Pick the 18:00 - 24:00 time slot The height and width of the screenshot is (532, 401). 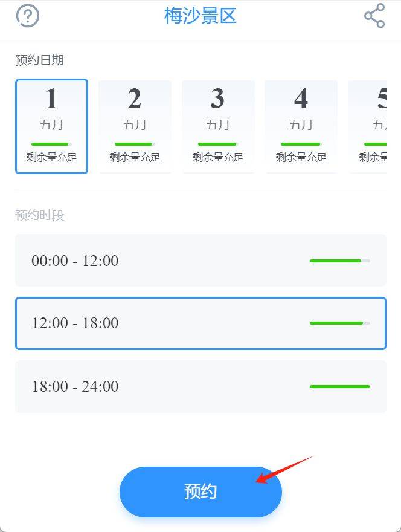coord(200,386)
